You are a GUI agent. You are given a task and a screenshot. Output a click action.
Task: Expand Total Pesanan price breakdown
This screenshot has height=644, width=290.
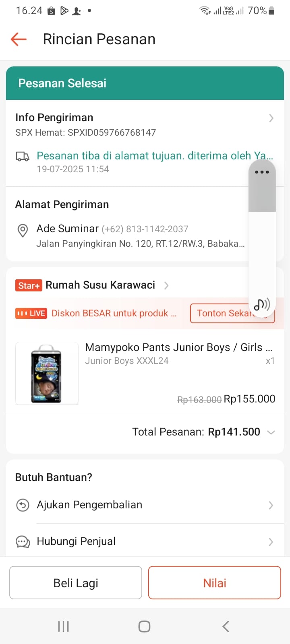[271, 432]
